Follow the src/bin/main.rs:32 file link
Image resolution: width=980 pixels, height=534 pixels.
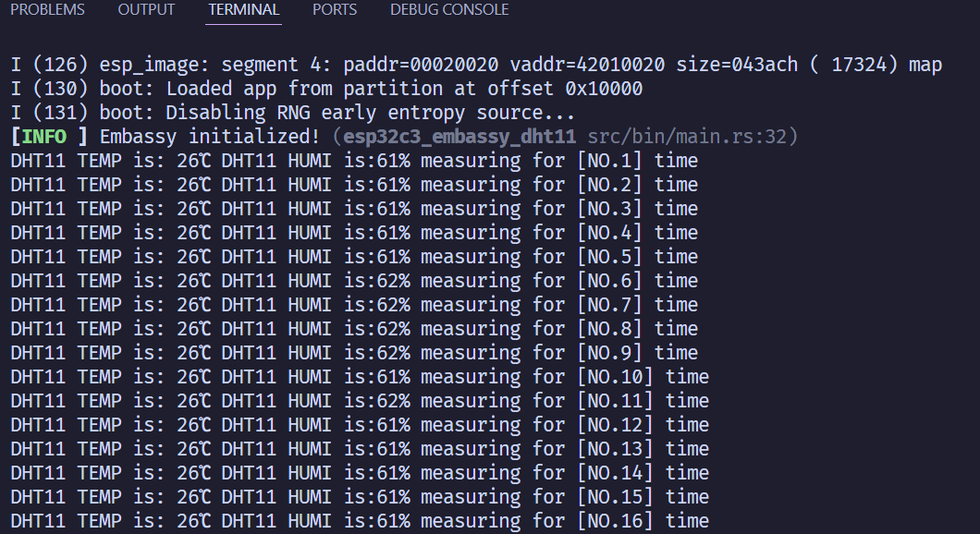point(687,136)
